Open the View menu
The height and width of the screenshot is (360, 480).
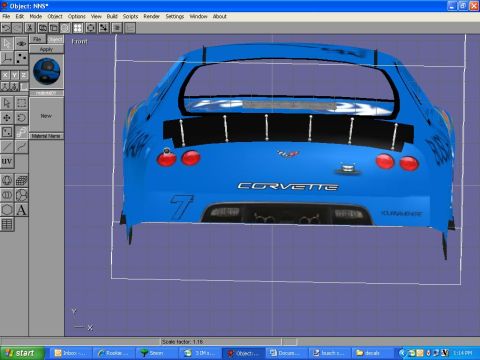pos(96,16)
